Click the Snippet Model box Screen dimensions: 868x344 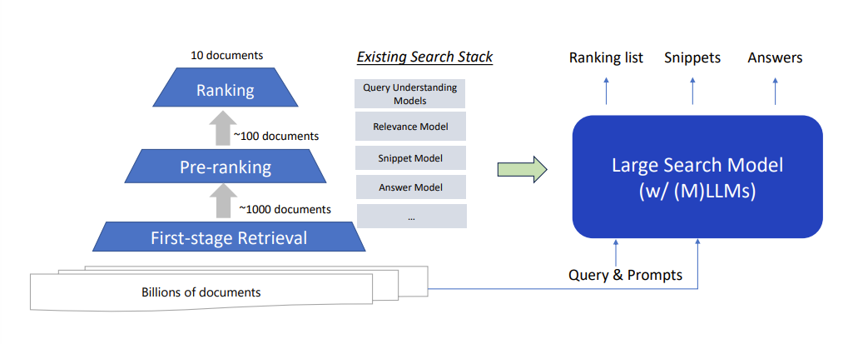coord(410,158)
